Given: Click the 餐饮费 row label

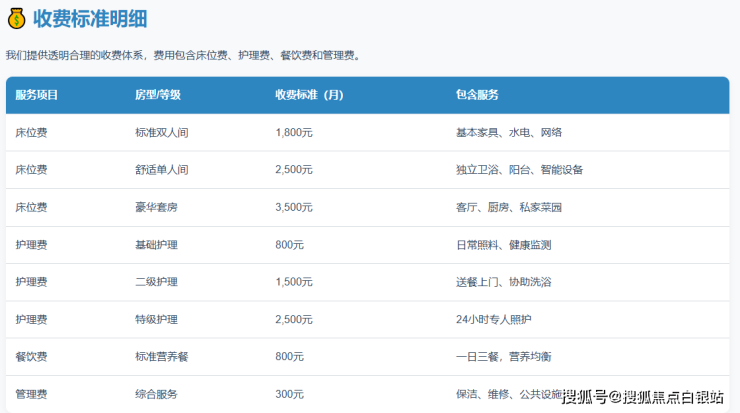Looking at the screenshot, I should tap(31, 357).
